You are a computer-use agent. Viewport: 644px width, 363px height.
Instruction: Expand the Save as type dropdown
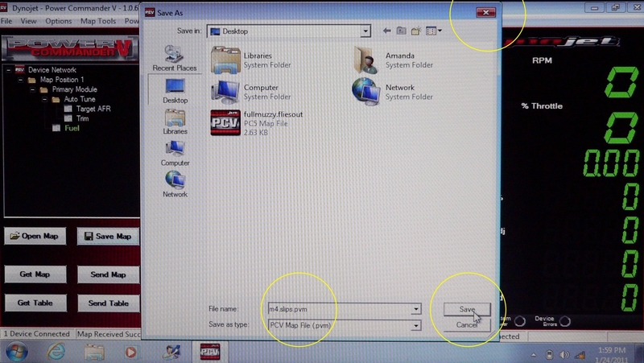click(x=415, y=325)
